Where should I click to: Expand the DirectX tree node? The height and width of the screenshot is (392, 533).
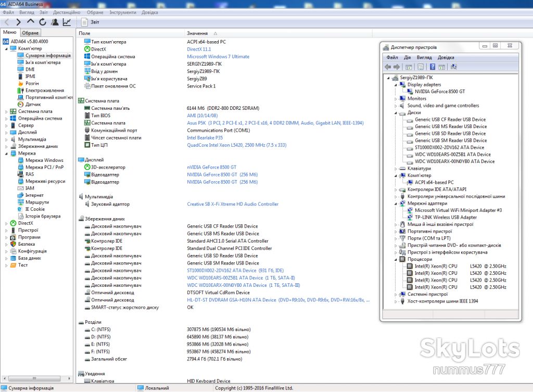pos(6,223)
